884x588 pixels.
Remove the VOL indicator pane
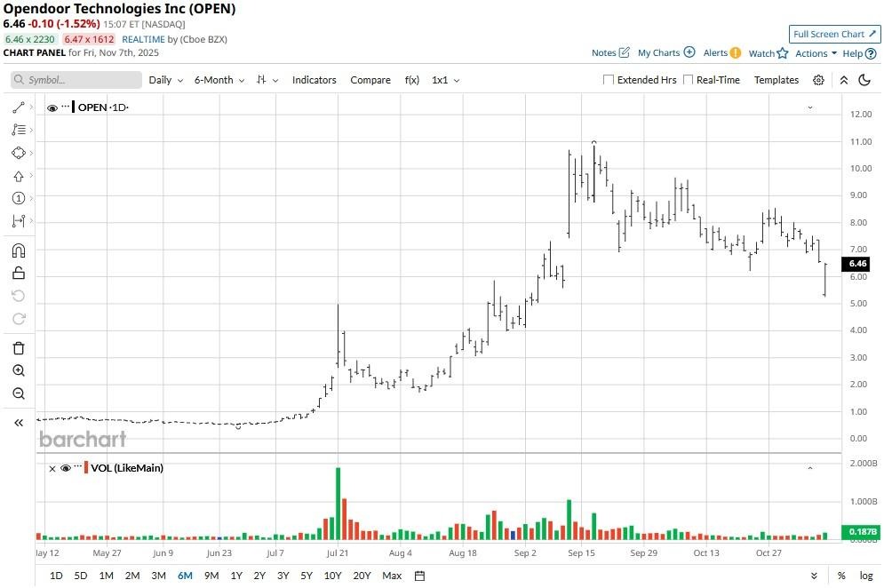click(52, 468)
